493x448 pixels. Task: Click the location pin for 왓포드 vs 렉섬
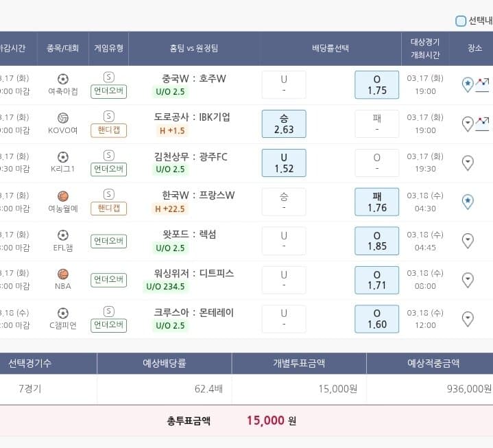(468, 241)
